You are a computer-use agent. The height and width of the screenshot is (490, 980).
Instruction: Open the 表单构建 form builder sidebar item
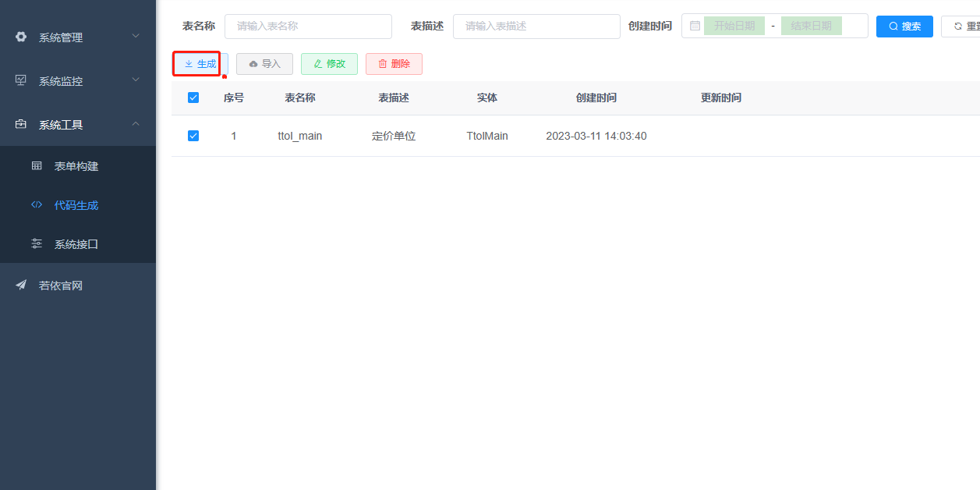pos(78,165)
